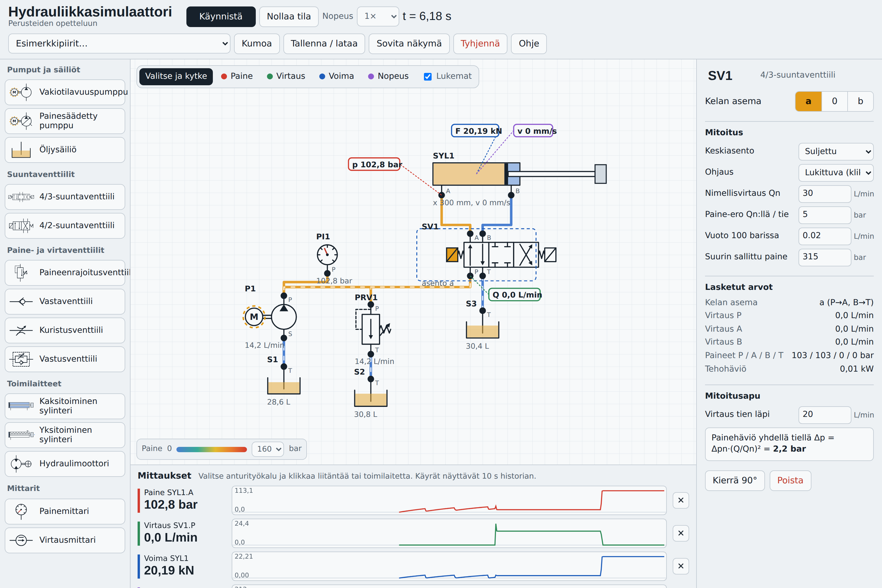
Task: Choose the Kaksitoiminen sylinteri icon
Action: coord(21,405)
